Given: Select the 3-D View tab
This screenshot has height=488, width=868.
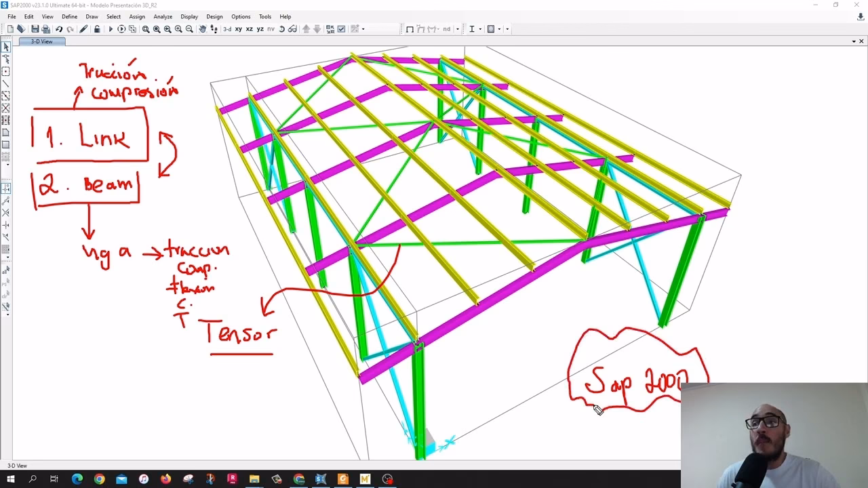Looking at the screenshot, I should [41, 41].
